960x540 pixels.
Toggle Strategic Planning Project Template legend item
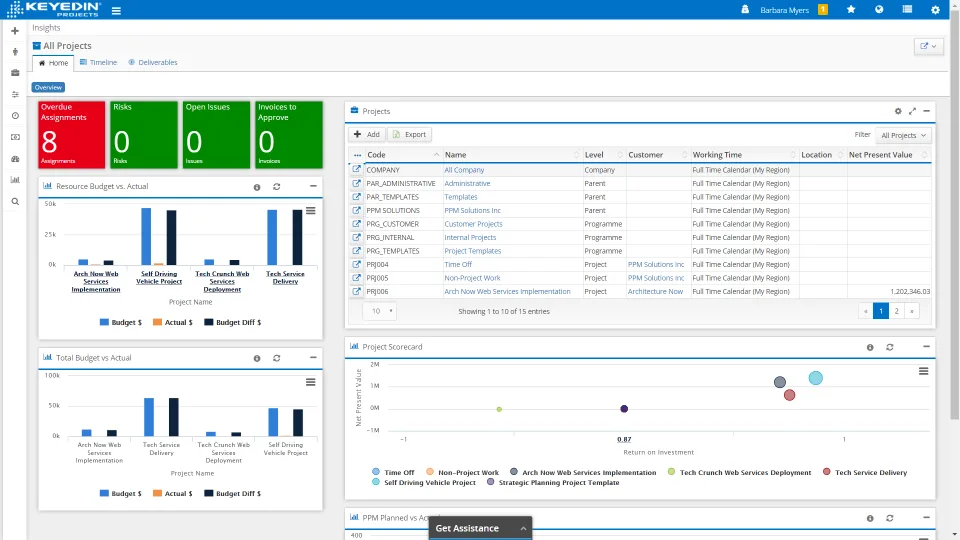553,482
